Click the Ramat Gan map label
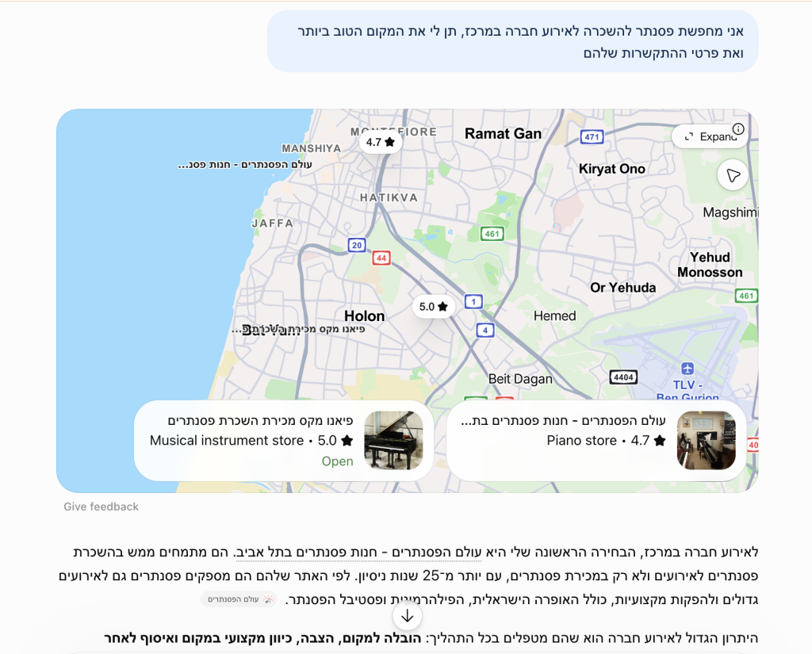 pyautogui.click(x=503, y=134)
